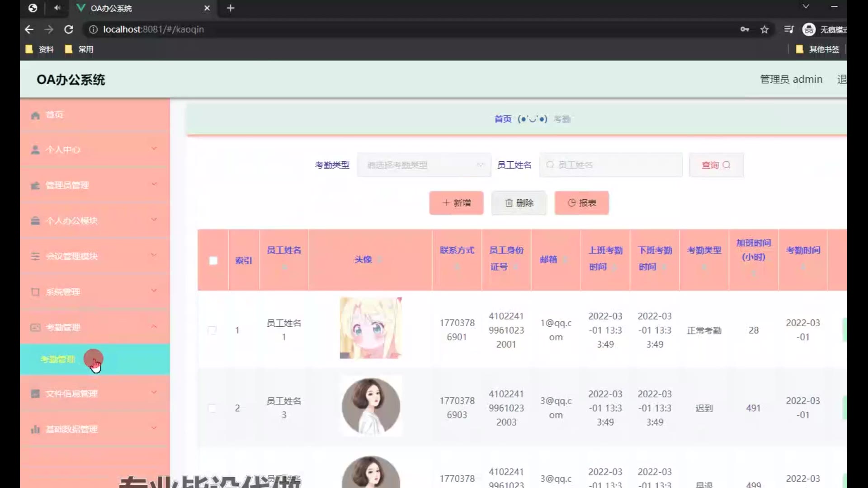Click the list icon beside 会议管理模块
The image size is (868, 488).
click(35, 256)
